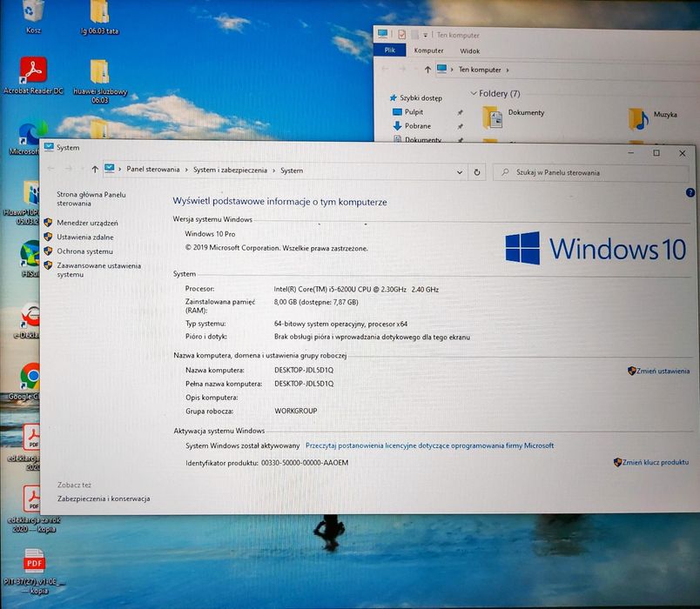Click 'Szukaj w Panelu sterowania' search field
This screenshot has width=700, height=609.
(590, 172)
